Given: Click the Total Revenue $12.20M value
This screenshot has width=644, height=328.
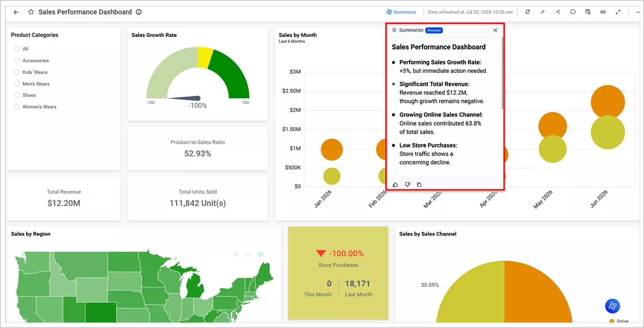Looking at the screenshot, I should [x=64, y=203].
